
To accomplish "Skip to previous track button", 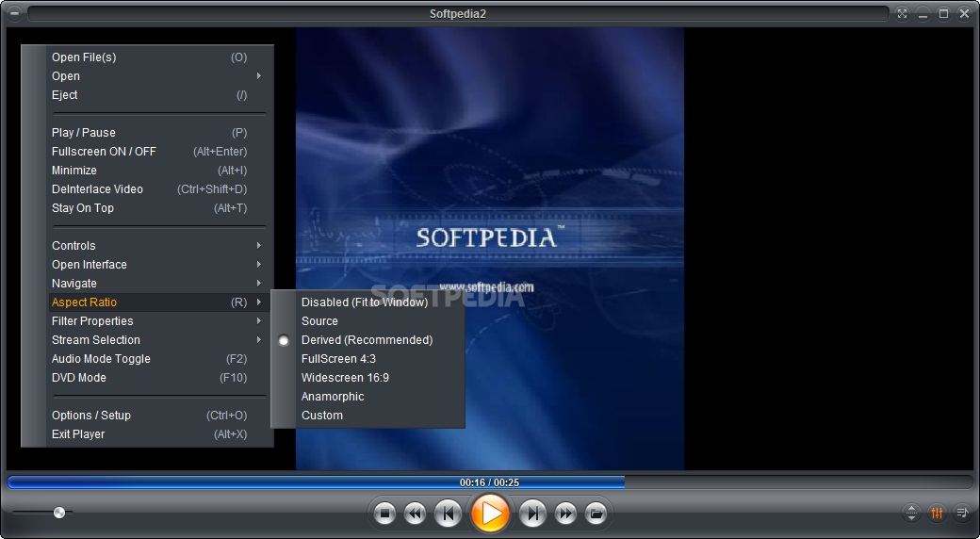I will pyautogui.click(x=448, y=514).
